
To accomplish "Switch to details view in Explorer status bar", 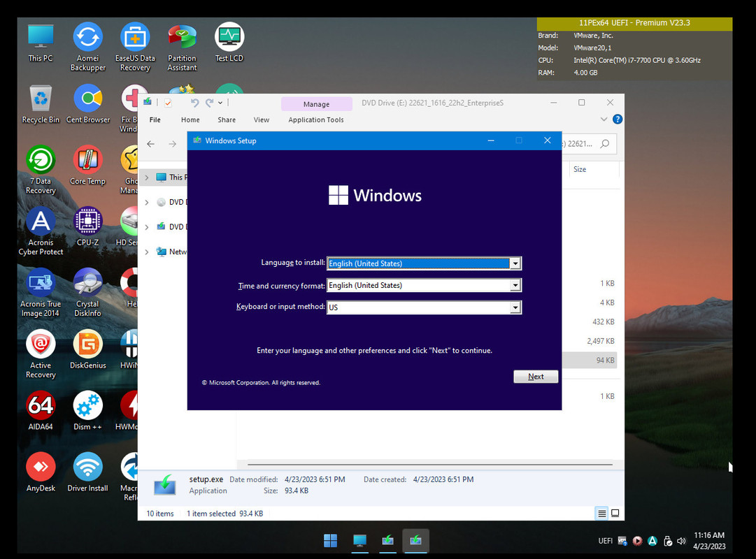I will click(x=601, y=513).
